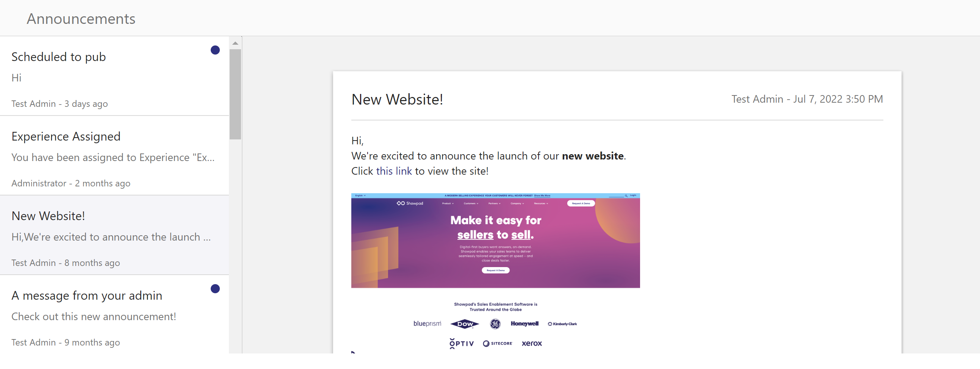Screen dimensions: 980x369
Task: Click the Announcements page heading
Action: pyautogui.click(x=81, y=19)
